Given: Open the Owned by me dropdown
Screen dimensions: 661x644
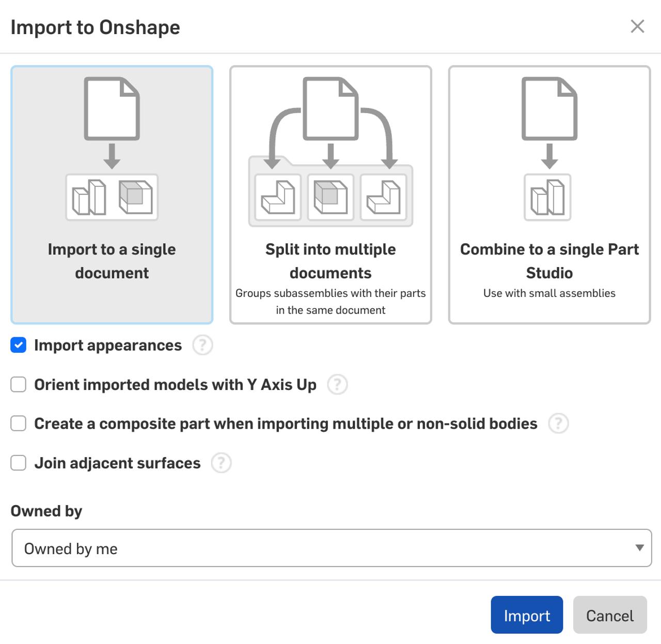Looking at the screenshot, I should [x=330, y=548].
